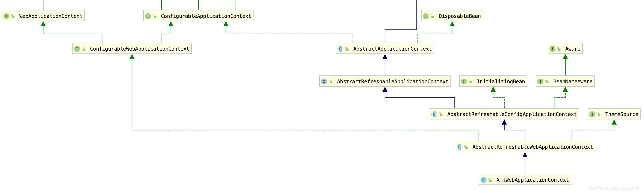This screenshot has width=644, height=193.
Task: Click the interface icon beside Aware
Action: 552,49
